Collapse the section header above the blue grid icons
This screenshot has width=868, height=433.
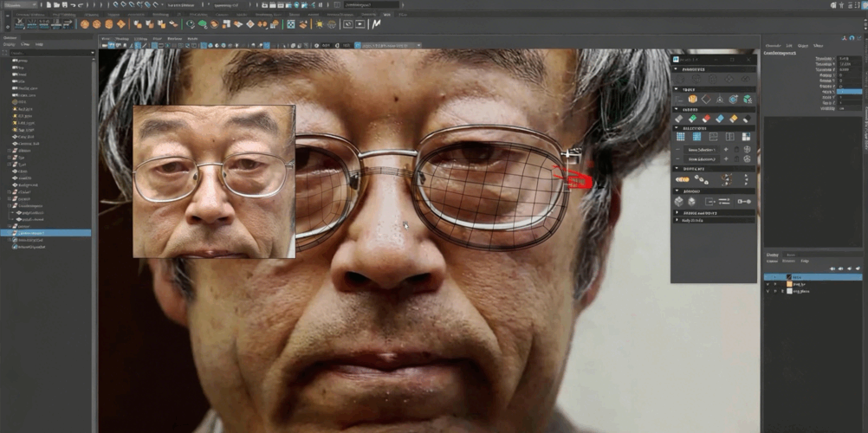[x=714, y=128]
